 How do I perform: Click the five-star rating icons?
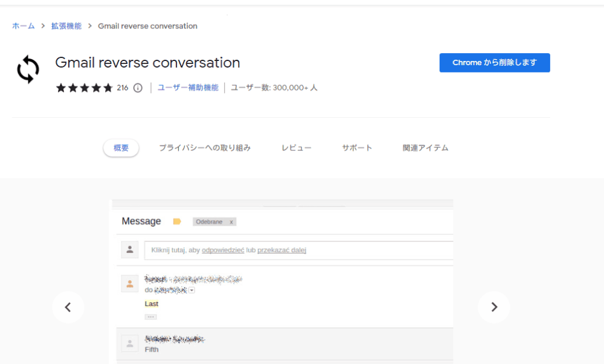[85, 88]
